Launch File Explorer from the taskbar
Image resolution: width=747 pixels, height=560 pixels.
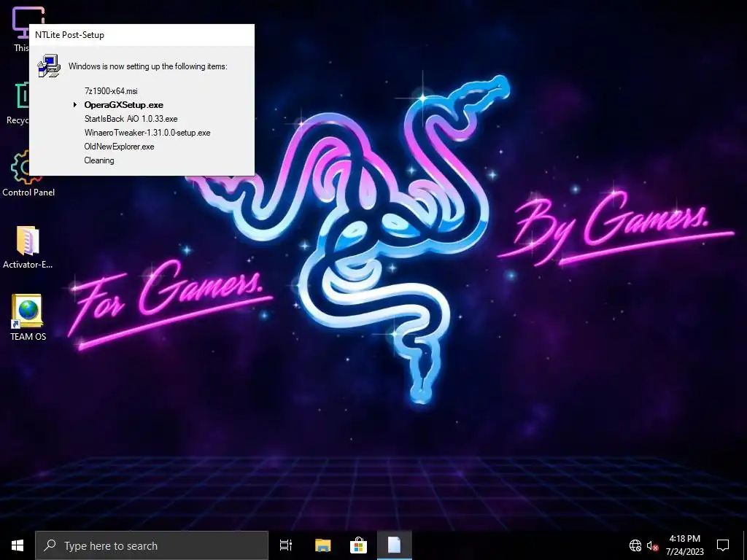pyautogui.click(x=322, y=545)
